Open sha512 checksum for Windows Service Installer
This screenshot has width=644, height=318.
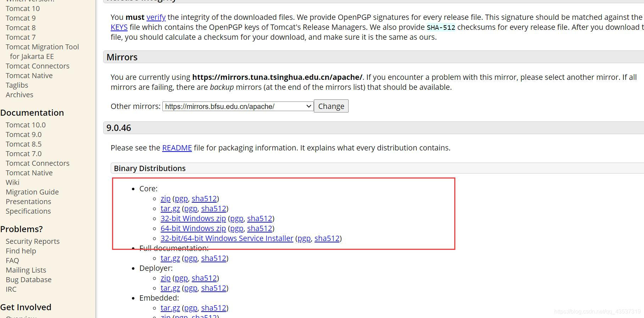tap(327, 238)
